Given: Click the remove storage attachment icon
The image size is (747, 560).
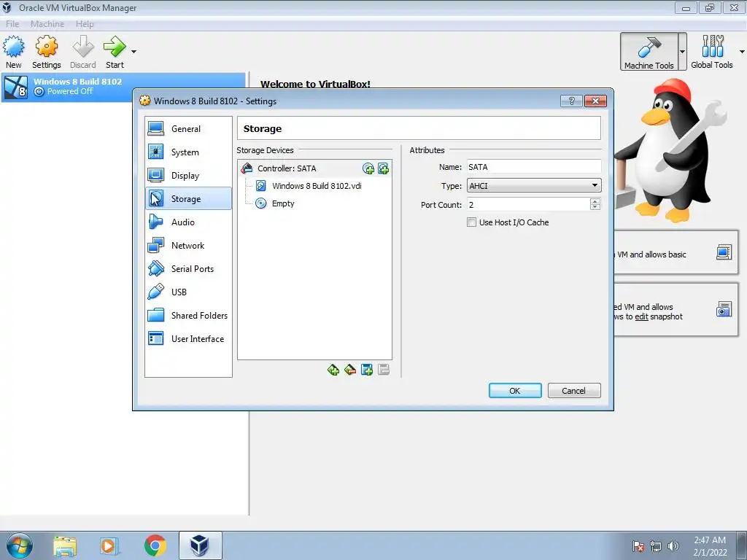Looking at the screenshot, I should (384, 370).
